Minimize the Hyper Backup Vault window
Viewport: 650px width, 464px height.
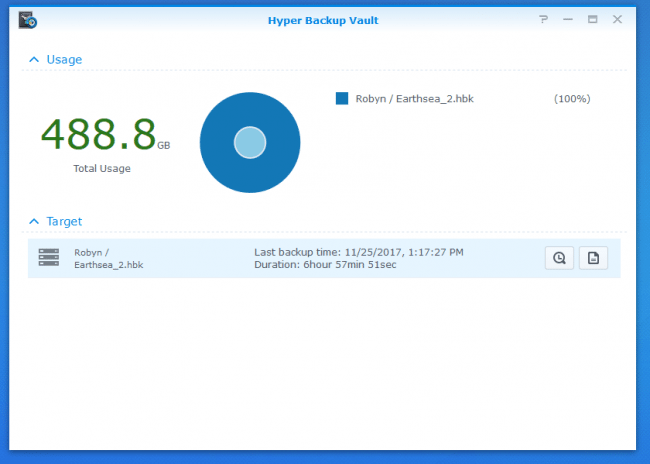click(567, 19)
